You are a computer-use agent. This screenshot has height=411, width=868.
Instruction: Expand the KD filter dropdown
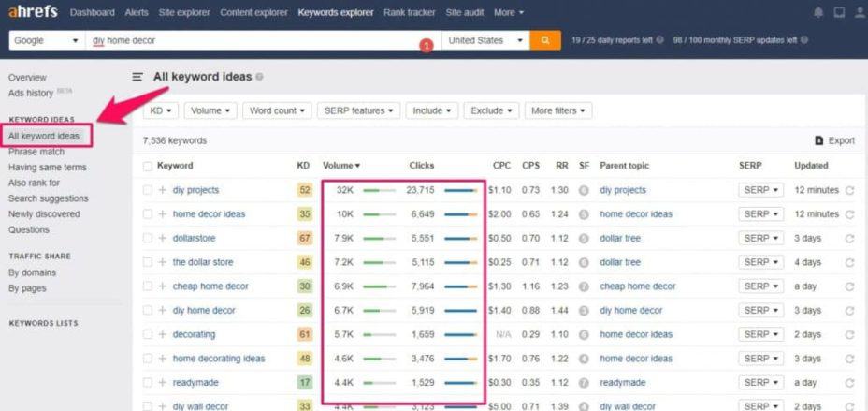click(160, 110)
